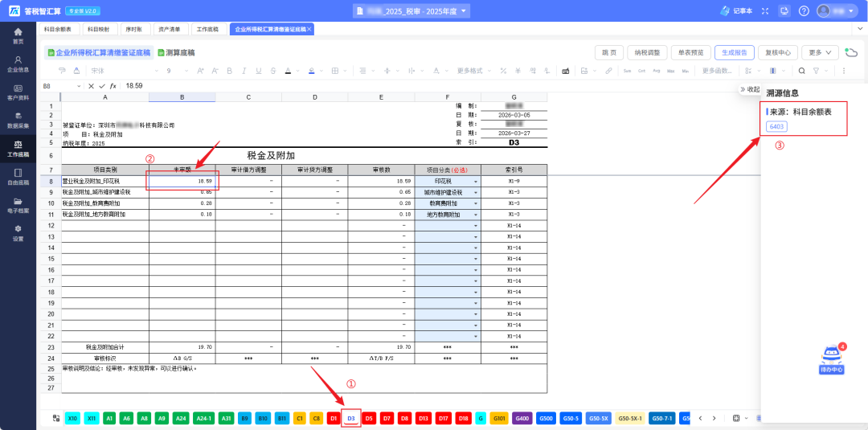This screenshot has width=868, height=430.
Task: Click the 纳税调整 button
Action: (x=647, y=52)
